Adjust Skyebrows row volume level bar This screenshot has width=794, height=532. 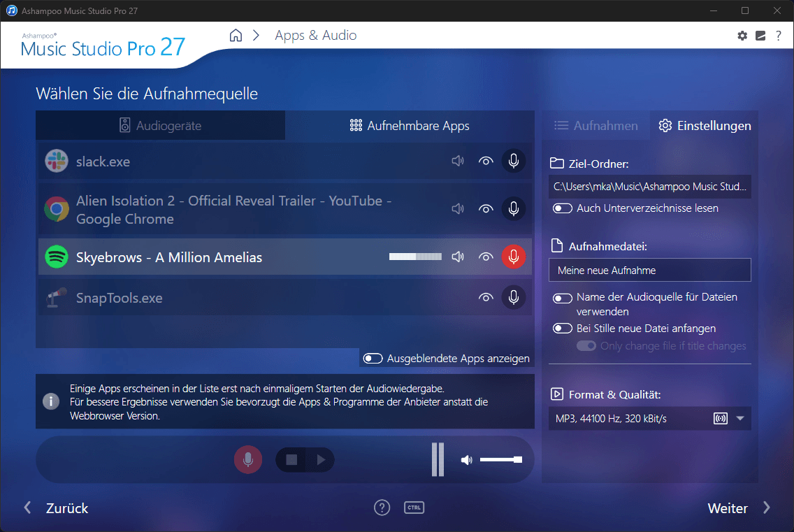pos(415,257)
